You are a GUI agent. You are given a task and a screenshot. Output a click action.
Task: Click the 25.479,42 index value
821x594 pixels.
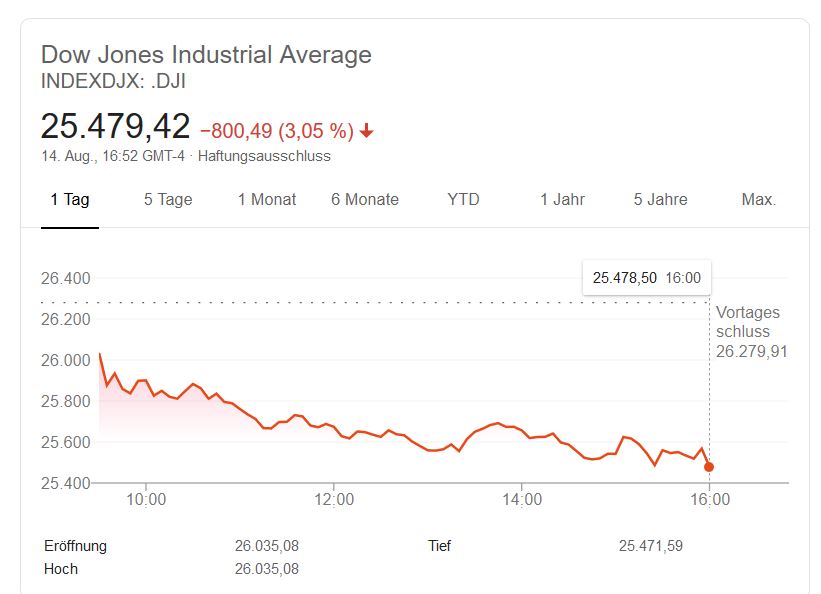[x=115, y=127]
